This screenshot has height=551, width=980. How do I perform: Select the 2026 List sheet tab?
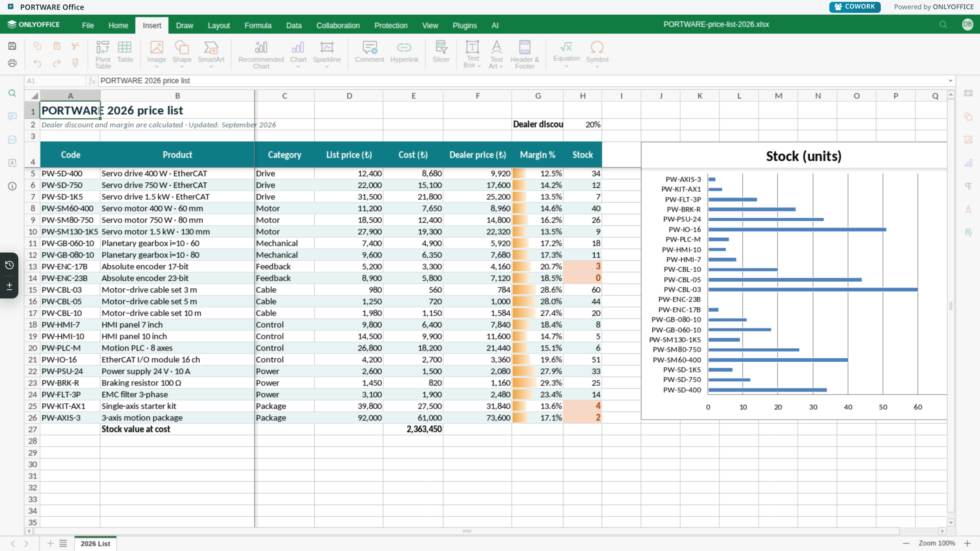tap(96, 543)
